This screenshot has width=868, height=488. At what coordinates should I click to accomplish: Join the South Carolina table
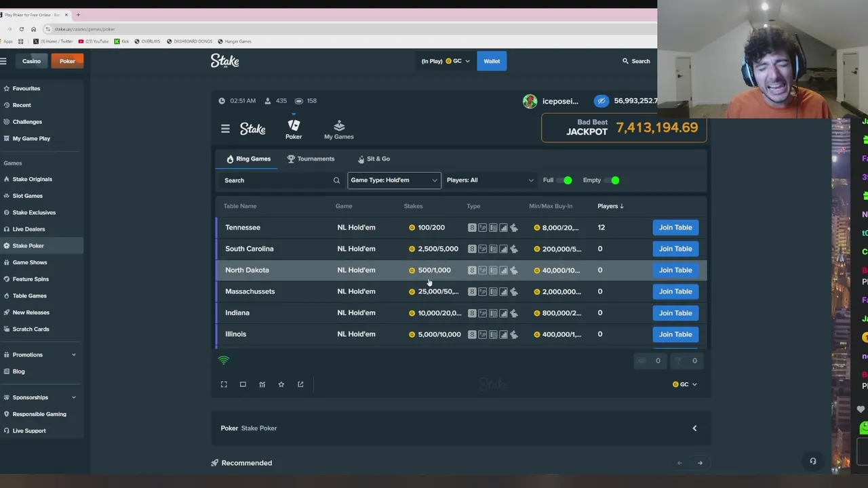click(675, 249)
